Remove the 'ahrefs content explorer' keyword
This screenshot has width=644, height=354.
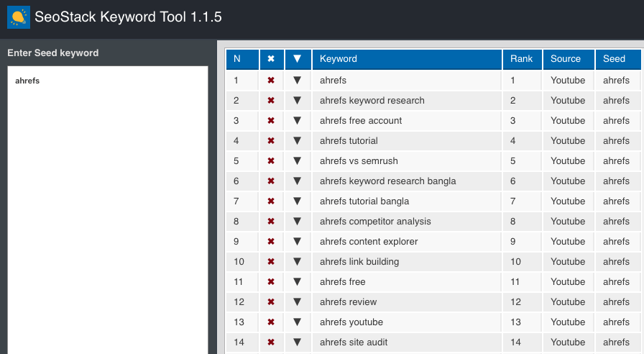pyautogui.click(x=271, y=242)
